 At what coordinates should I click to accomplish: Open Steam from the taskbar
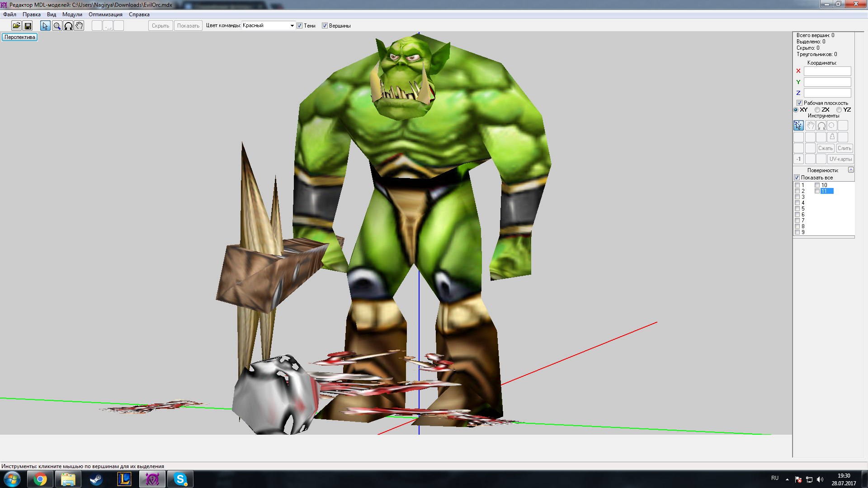[96, 479]
